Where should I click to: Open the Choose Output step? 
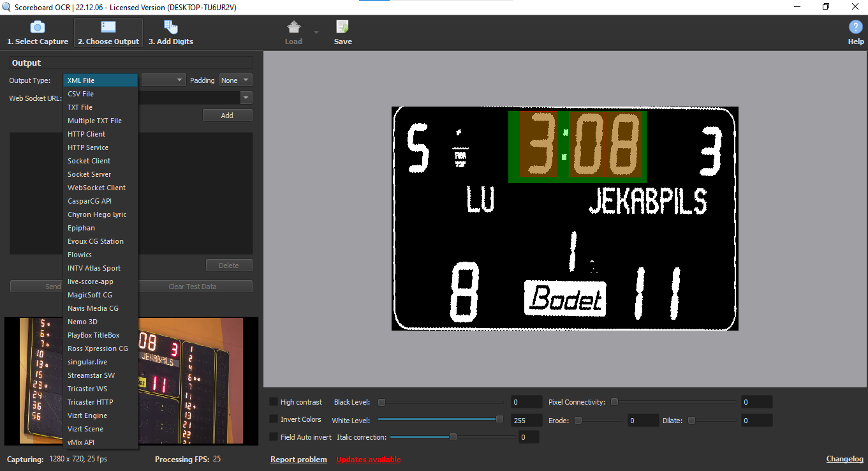point(108,33)
